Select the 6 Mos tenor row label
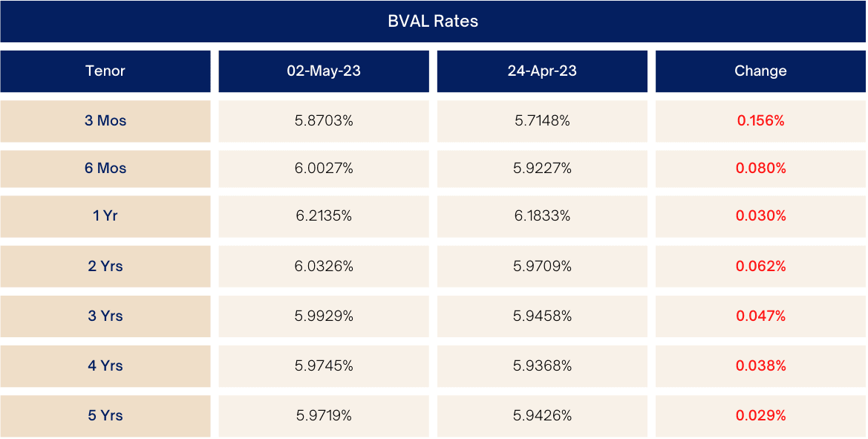868x439 pixels. click(105, 169)
